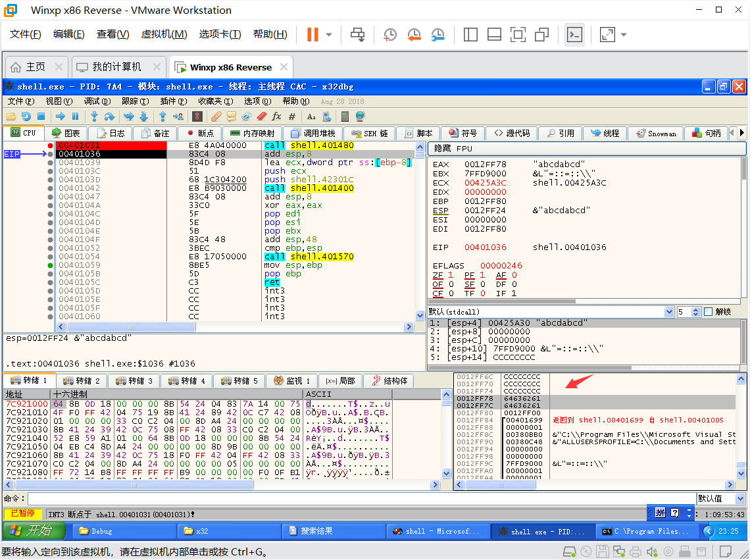Click the hash # variables icon

coord(291,116)
